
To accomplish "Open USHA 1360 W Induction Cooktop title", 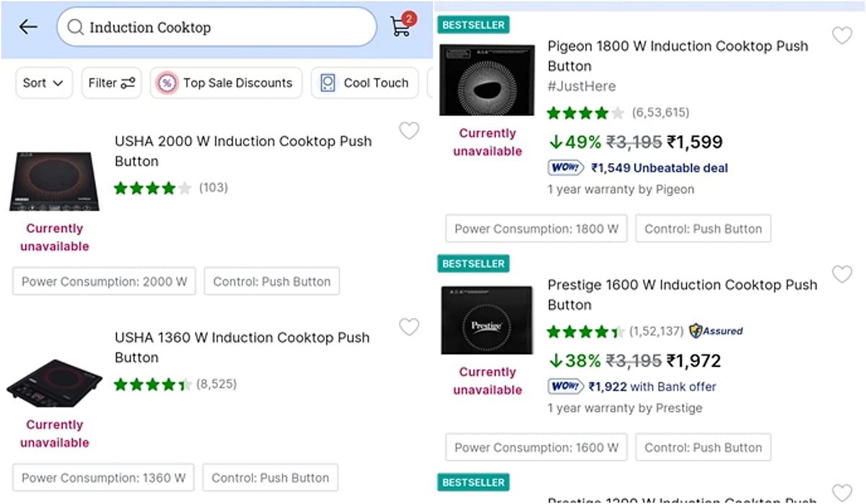I will tap(242, 347).
